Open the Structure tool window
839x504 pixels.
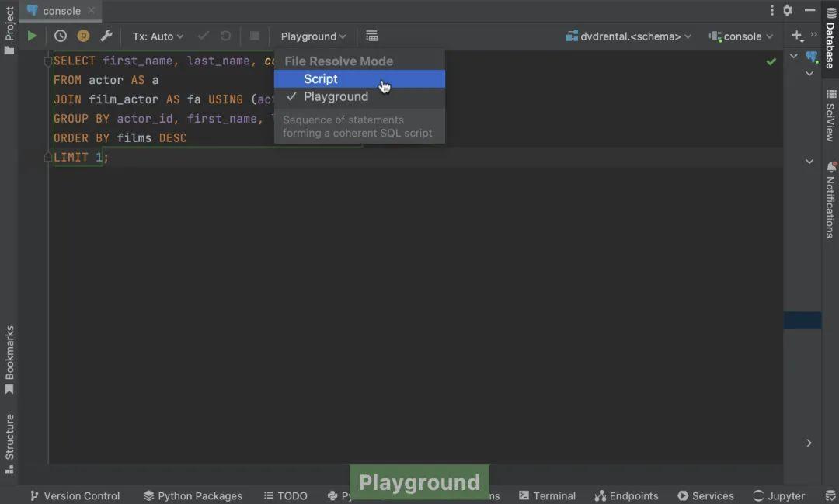click(10, 440)
